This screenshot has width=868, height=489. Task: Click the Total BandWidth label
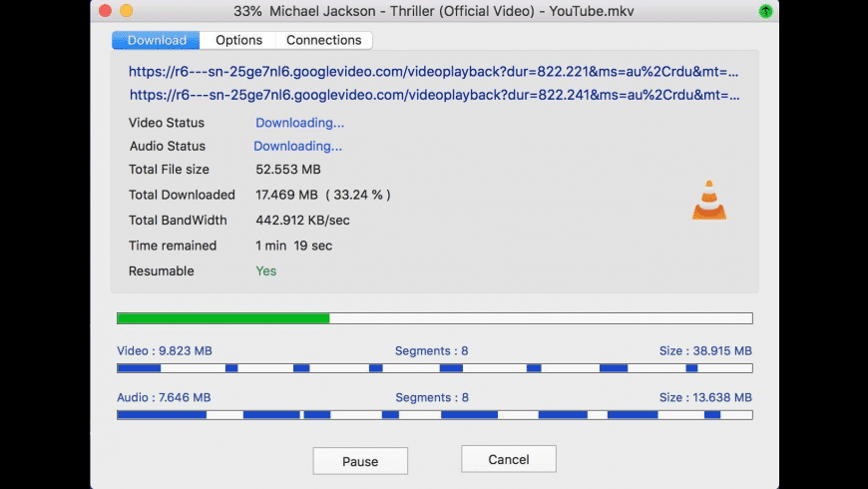coord(178,221)
